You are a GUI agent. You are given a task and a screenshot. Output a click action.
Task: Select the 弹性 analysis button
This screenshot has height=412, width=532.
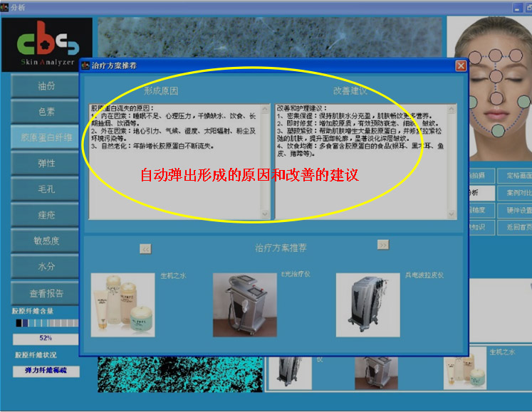coord(46,163)
